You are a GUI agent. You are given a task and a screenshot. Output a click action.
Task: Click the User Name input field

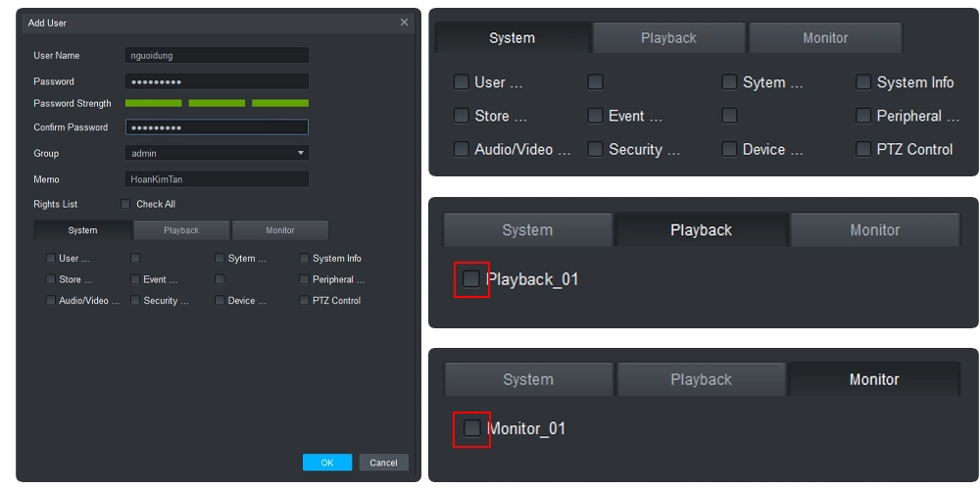pyautogui.click(x=217, y=56)
